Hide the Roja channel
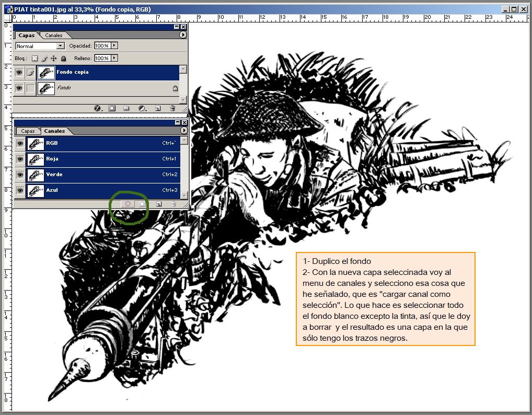Screen dimensions: 532x415 point(20,159)
